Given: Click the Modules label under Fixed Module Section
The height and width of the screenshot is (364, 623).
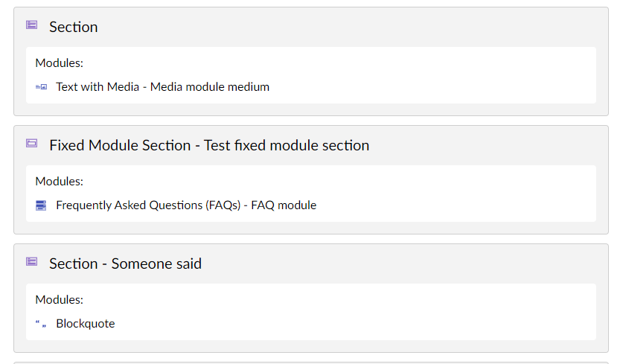Looking at the screenshot, I should (x=60, y=181).
